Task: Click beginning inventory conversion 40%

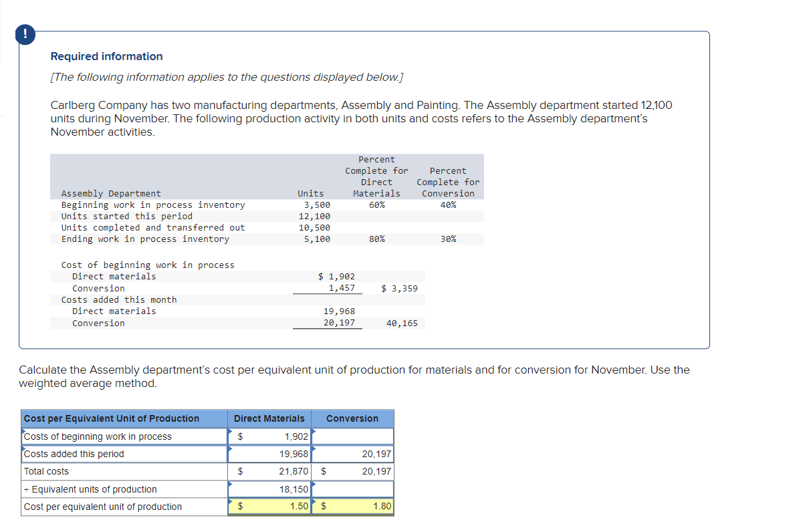Action: (x=449, y=205)
